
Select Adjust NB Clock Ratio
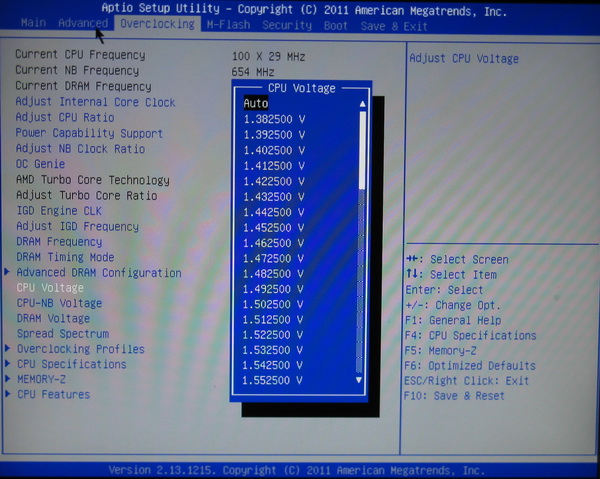coord(80,148)
